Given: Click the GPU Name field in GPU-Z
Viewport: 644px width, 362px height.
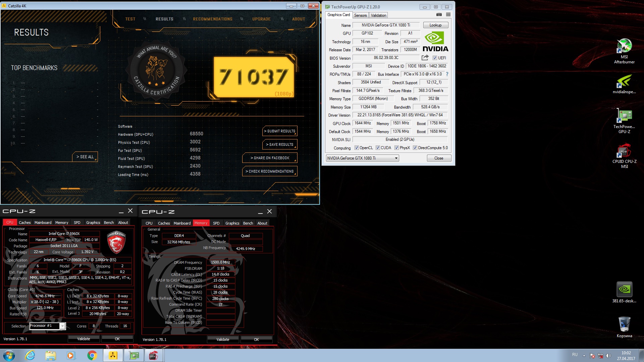Looking at the screenshot, I should click(x=386, y=25).
